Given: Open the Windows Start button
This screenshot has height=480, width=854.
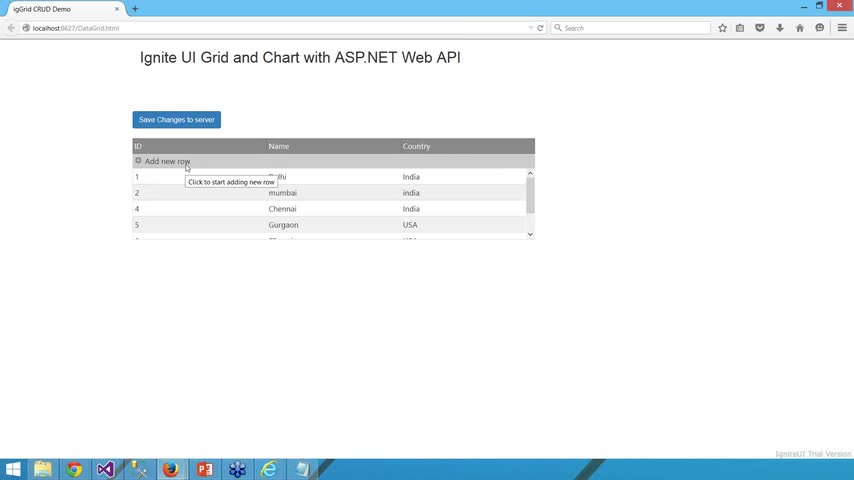Looking at the screenshot, I should pyautogui.click(x=13, y=469).
